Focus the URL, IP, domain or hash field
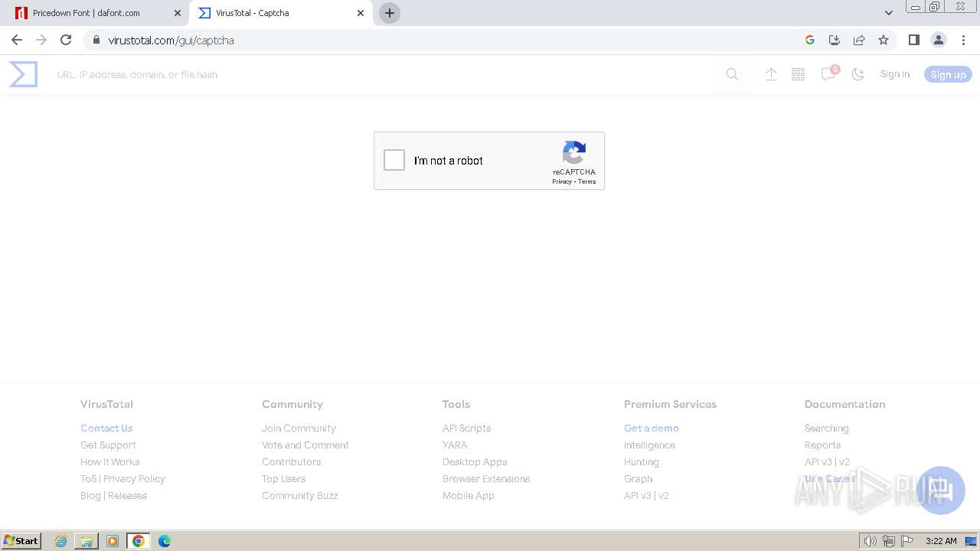 coord(383,74)
